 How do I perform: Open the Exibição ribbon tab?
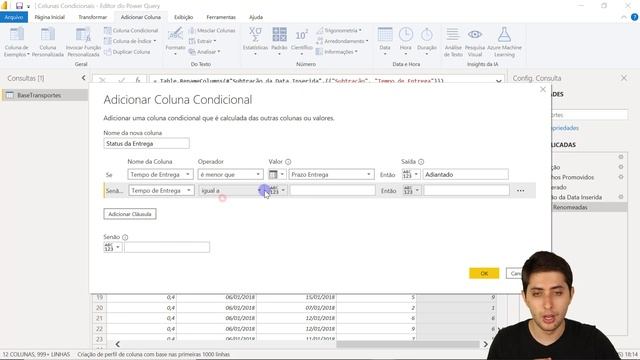click(184, 17)
